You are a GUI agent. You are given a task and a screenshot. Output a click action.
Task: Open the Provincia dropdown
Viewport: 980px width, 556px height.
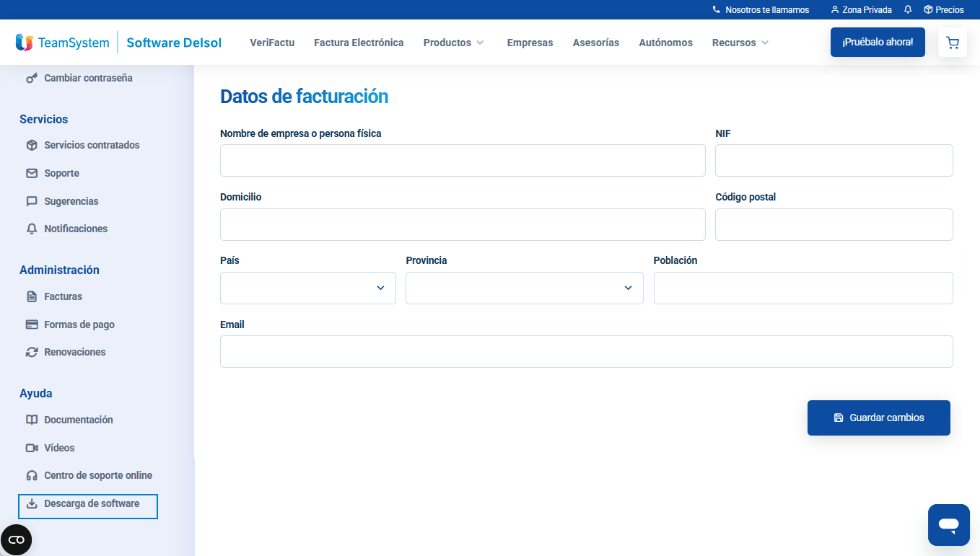[525, 288]
